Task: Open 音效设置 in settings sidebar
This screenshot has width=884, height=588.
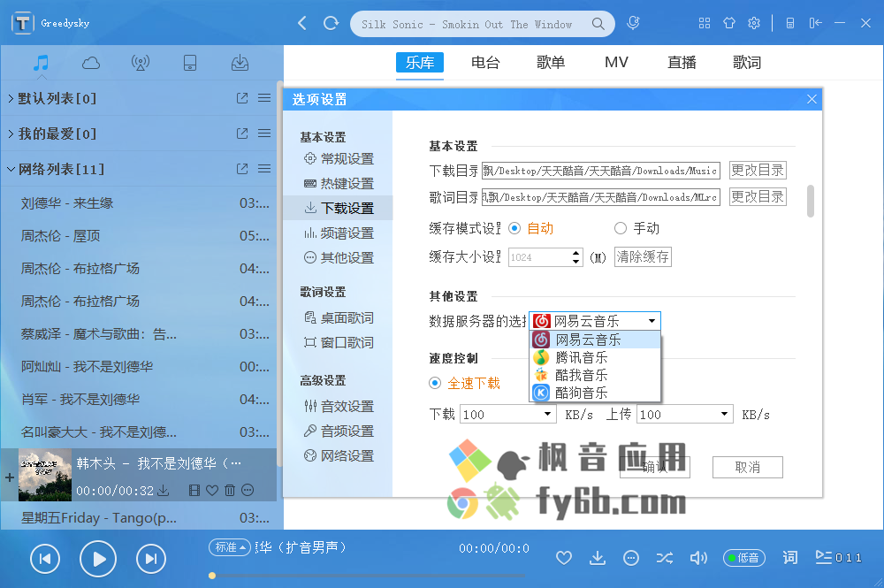Action: pyautogui.click(x=339, y=407)
